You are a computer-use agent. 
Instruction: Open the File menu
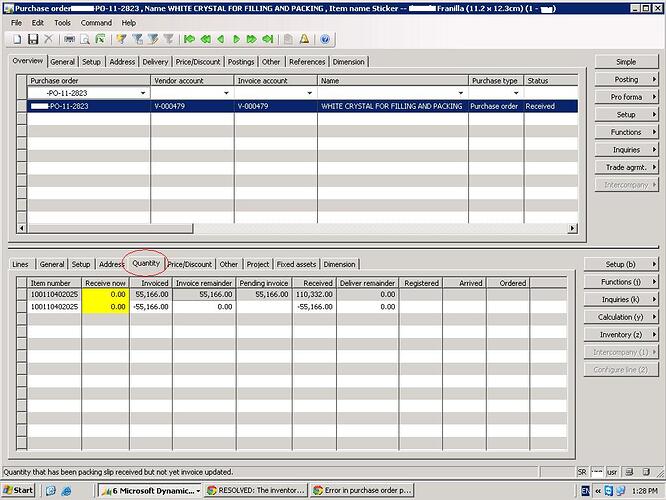pos(16,23)
